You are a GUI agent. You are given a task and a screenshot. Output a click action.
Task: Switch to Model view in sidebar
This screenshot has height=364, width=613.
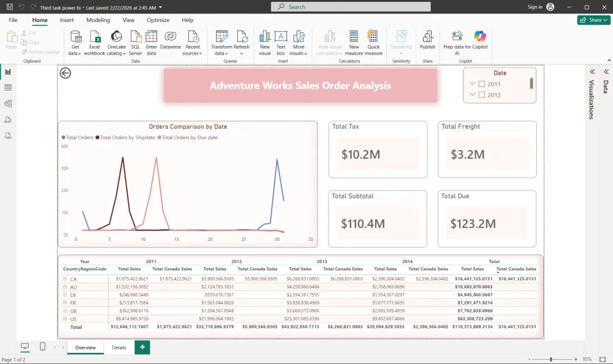(x=8, y=104)
